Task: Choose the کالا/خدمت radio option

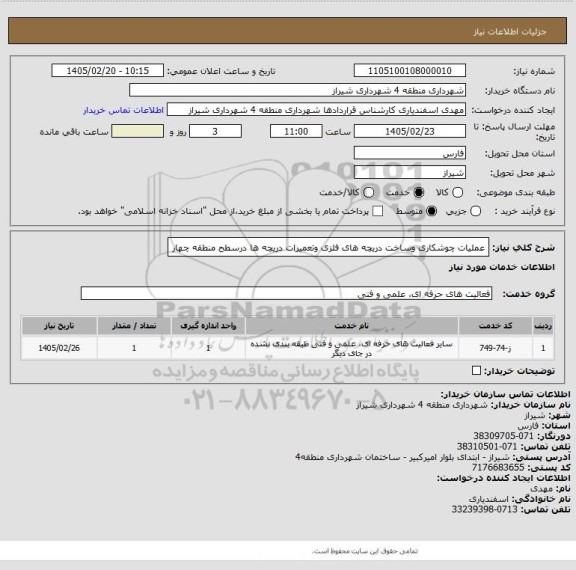Action: click(368, 192)
